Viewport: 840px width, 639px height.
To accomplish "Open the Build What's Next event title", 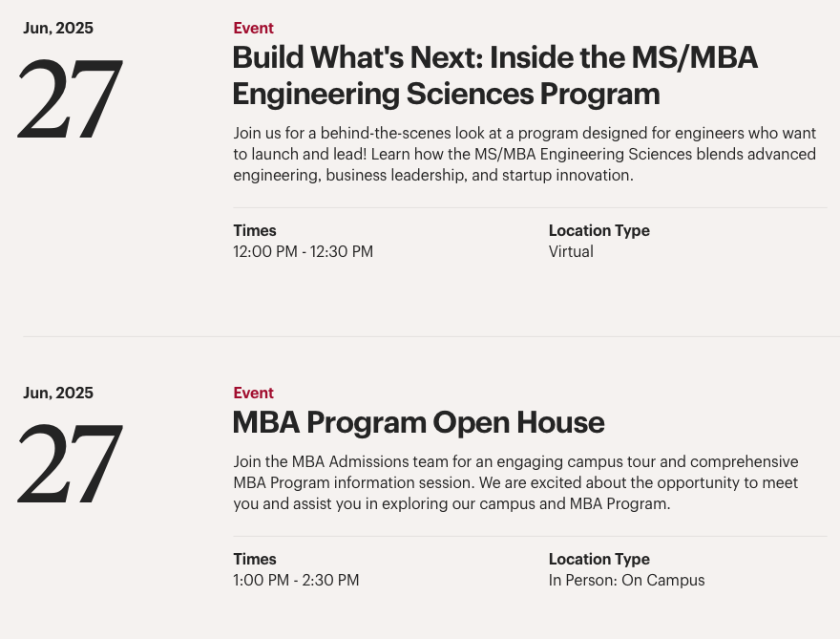I will point(495,75).
